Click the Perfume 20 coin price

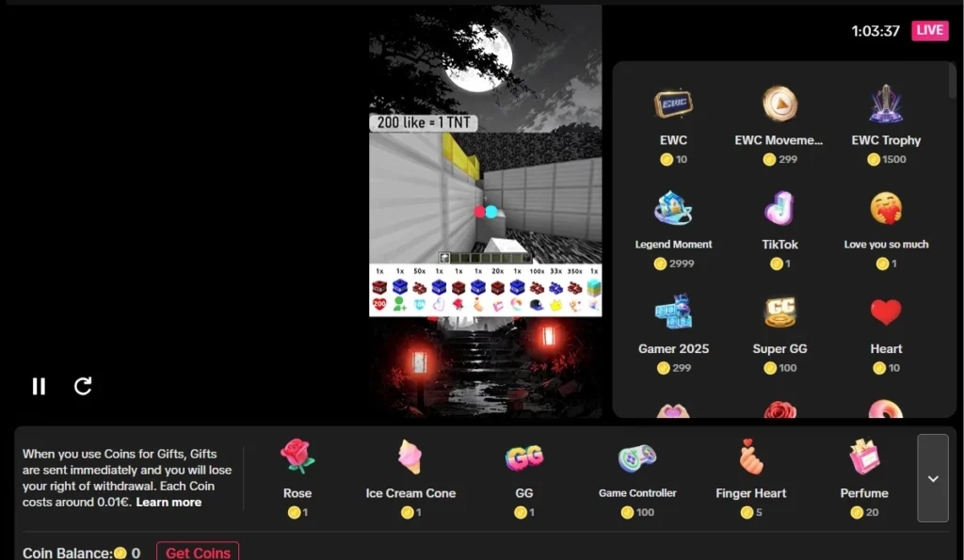coord(864,512)
